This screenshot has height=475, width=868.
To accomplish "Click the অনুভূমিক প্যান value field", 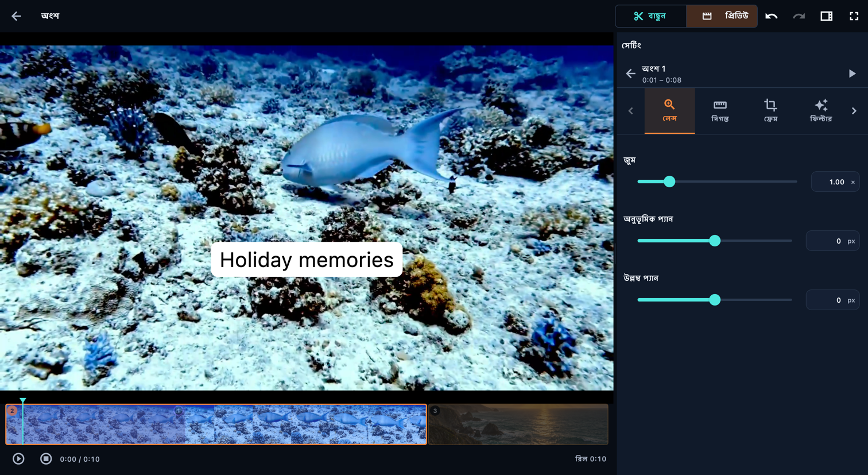I will tap(832, 241).
